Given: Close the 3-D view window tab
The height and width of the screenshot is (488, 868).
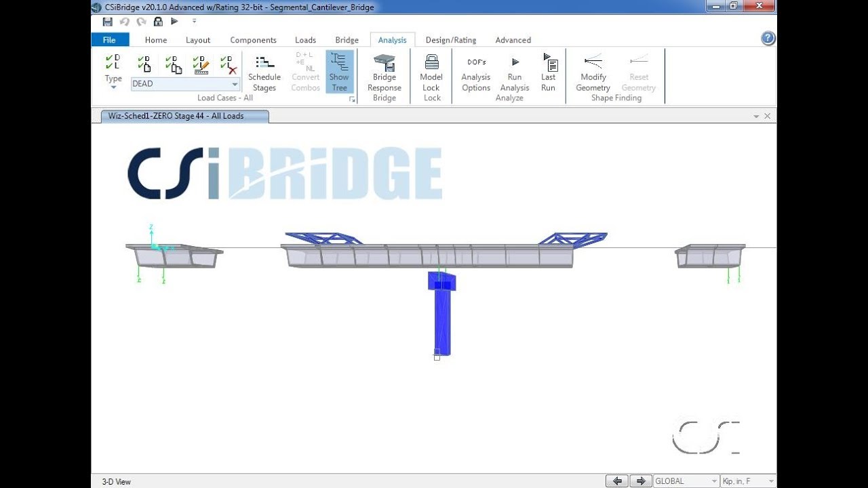Looking at the screenshot, I should pos(768,117).
